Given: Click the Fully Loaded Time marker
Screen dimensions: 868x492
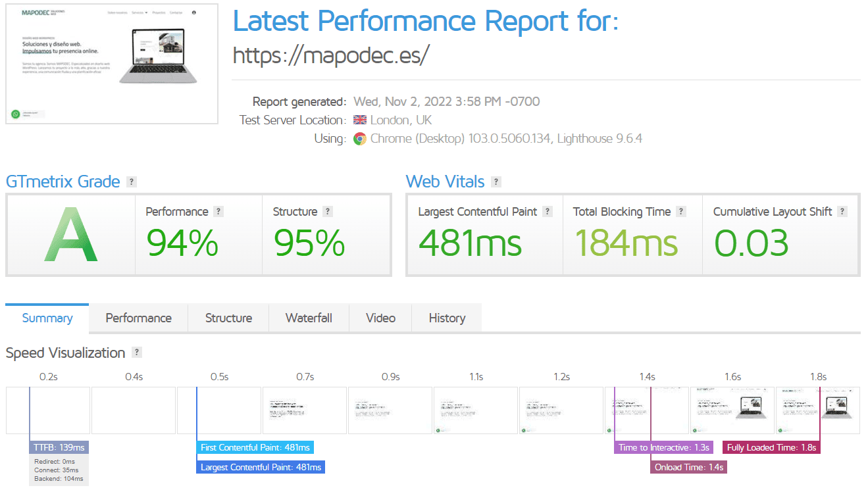Looking at the screenshot, I should coord(771,448).
